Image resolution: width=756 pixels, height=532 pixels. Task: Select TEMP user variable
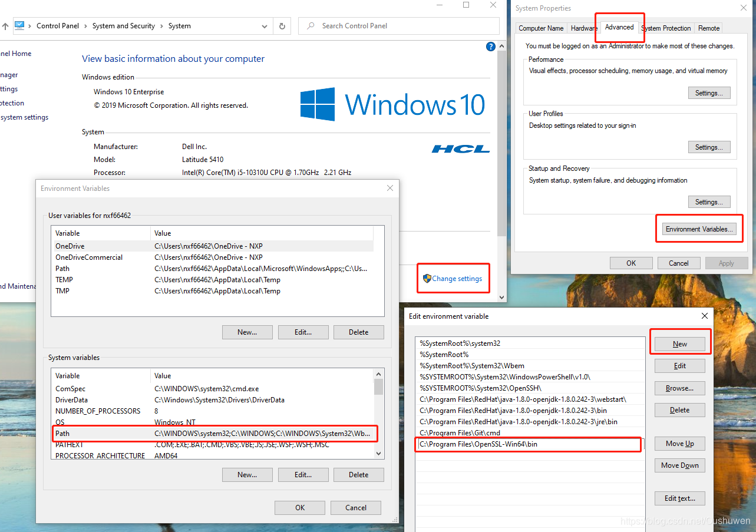212,280
